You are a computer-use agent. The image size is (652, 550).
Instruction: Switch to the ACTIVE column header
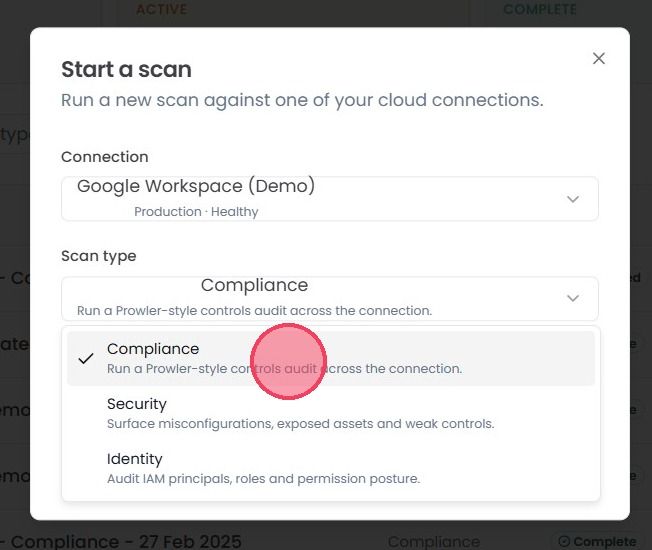click(x=162, y=9)
